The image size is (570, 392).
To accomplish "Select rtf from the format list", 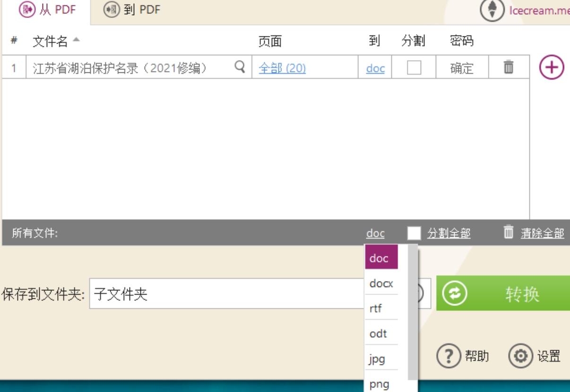I will point(381,309).
